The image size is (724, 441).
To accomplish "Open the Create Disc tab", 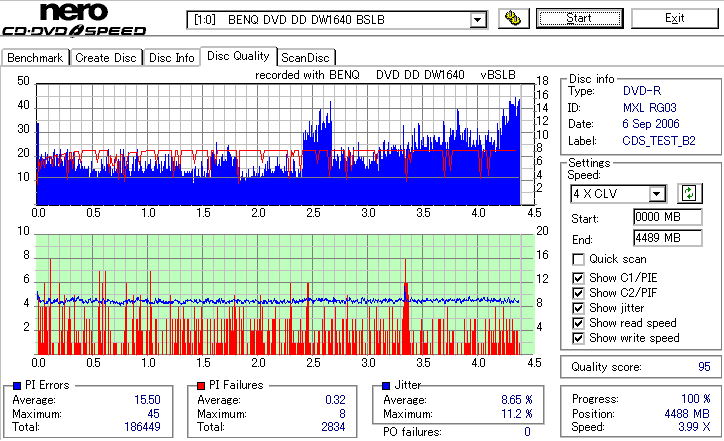I will pyautogui.click(x=106, y=58).
